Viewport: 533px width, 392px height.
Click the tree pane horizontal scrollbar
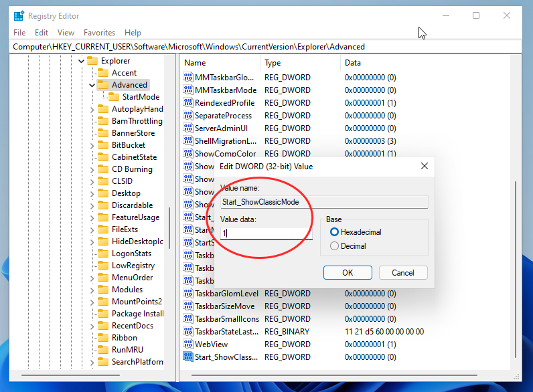[x=70, y=375]
